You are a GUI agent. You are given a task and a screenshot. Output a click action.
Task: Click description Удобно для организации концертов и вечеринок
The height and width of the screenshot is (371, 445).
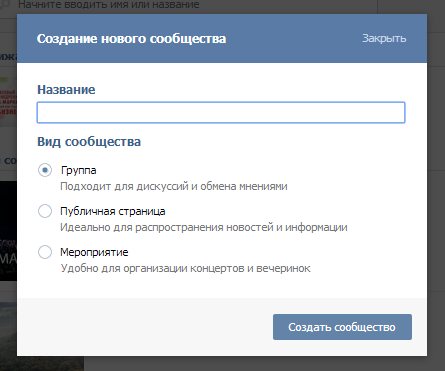click(x=185, y=268)
